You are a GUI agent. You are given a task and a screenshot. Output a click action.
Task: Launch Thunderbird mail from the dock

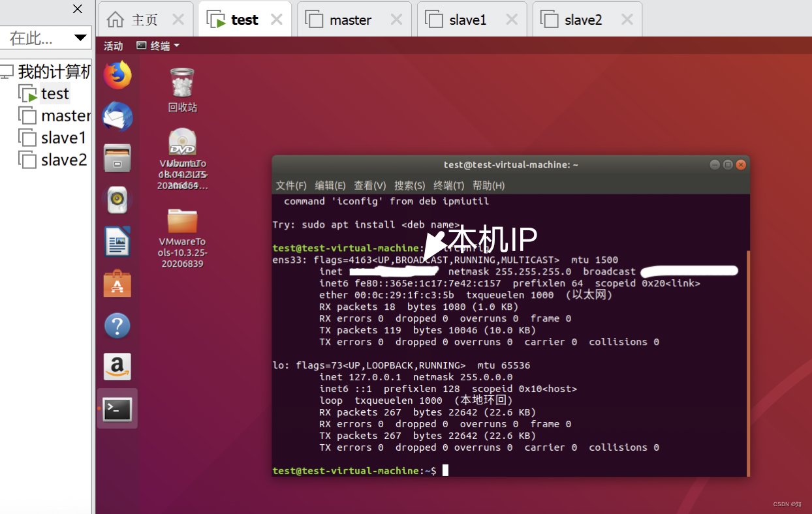tap(117, 117)
